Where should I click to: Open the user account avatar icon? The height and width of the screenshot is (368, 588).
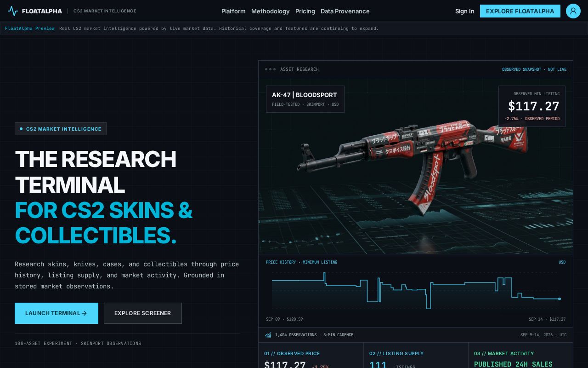573,11
